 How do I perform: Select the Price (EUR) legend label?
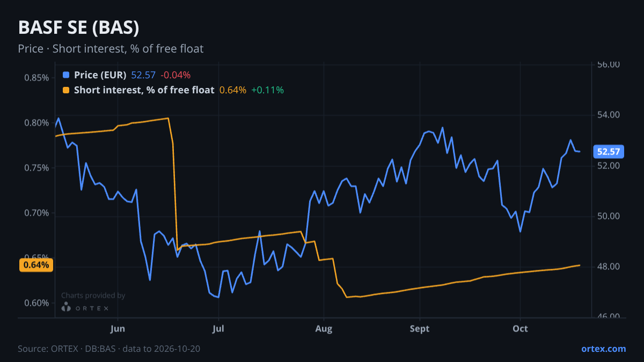tap(100, 75)
